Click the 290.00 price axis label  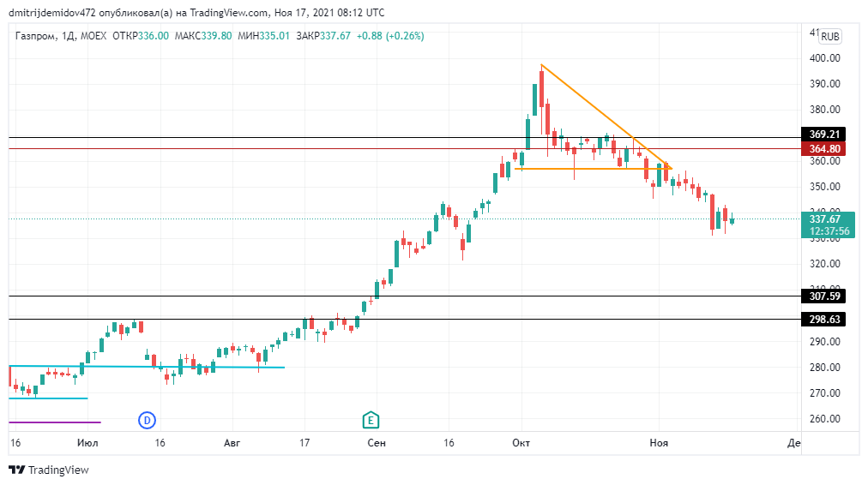(x=825, y=342)
